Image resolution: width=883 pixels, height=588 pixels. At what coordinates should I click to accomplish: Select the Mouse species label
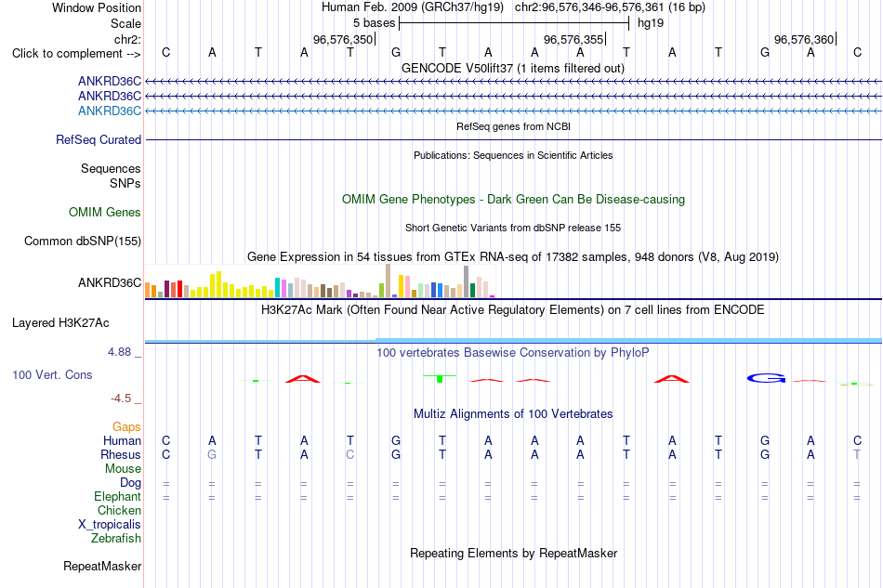123,469
